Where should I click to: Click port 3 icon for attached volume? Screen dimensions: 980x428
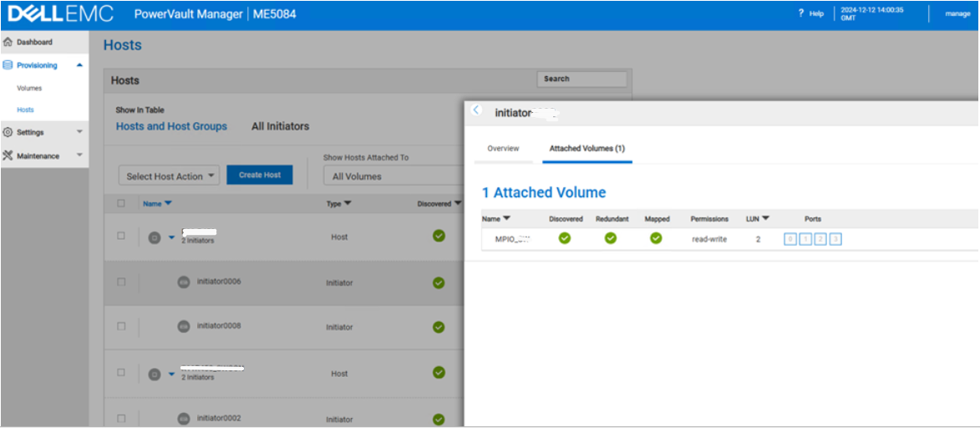point(835,239)
